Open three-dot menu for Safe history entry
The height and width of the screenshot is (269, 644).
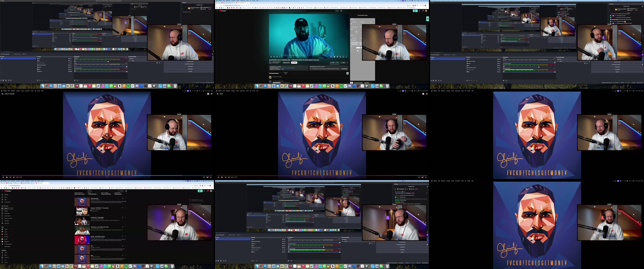click(x=126, y=255)
